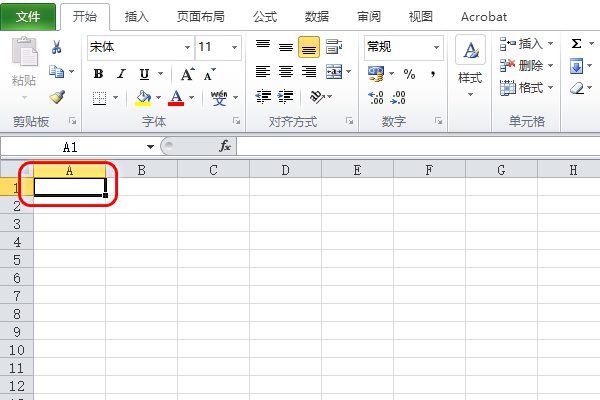Align text left
The height and width of the screenshot is (400, 600).
(x=263, y=72)
